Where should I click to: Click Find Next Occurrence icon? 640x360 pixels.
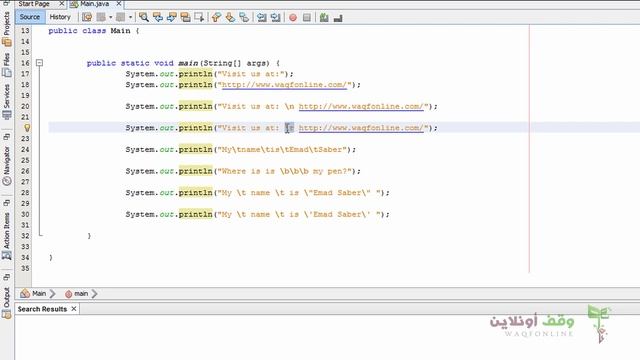tap(171, 17)
